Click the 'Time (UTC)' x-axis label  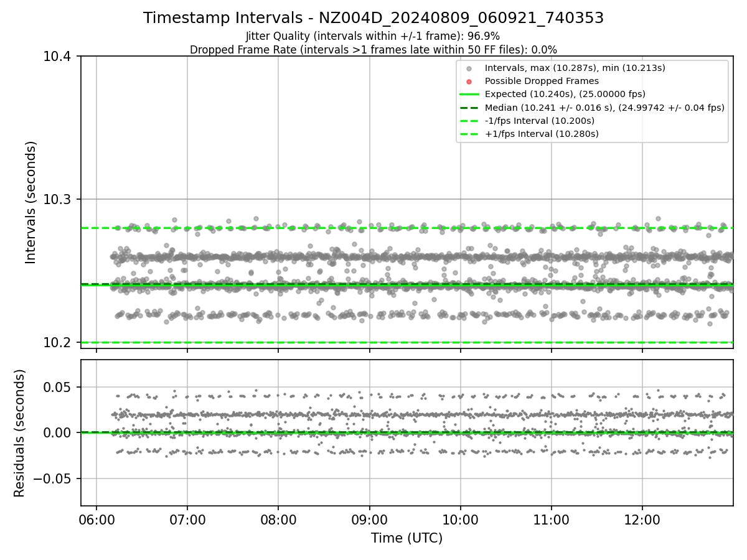(406, 538)
